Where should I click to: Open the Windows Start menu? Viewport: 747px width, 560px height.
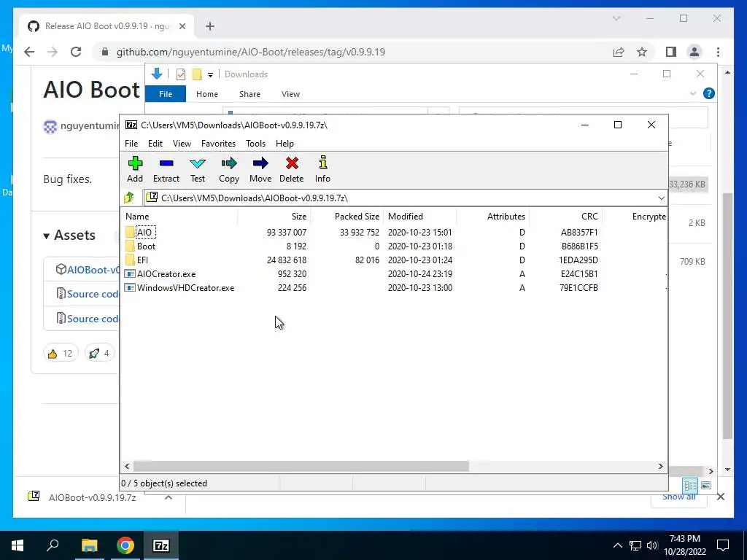point(18,545)
